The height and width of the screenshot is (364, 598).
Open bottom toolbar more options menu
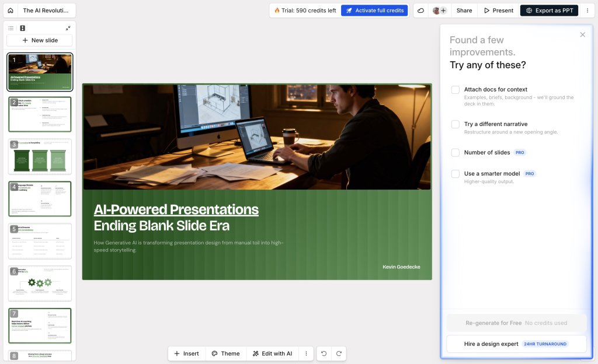(x=306, y=353)
